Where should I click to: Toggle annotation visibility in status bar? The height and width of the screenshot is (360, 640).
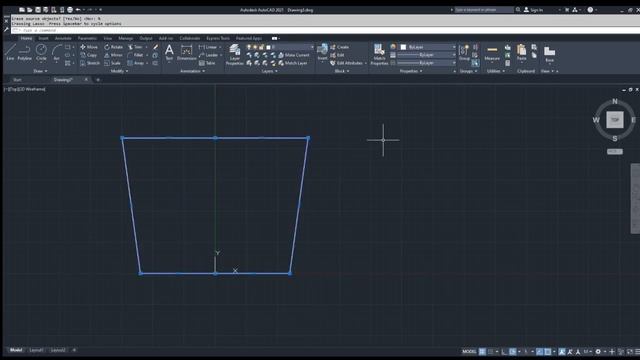(562, 351)
